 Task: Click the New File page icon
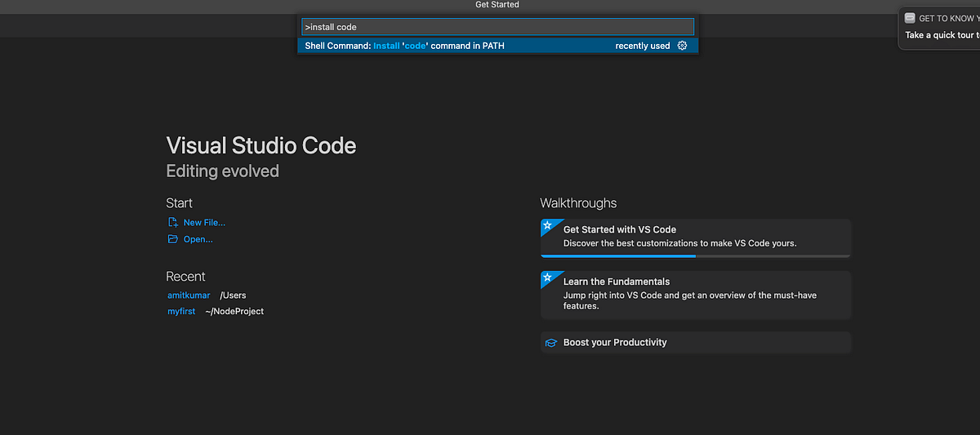click(172, 222)
